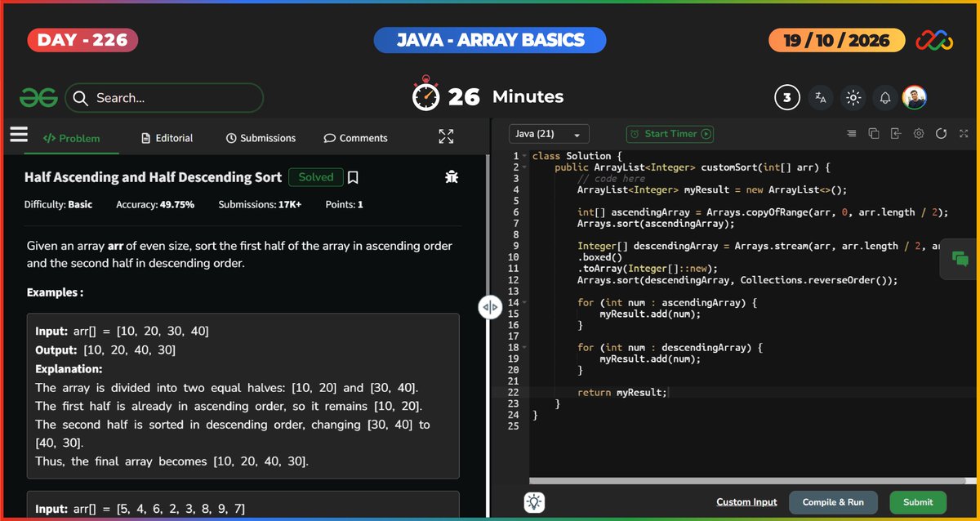Viewport: 980px width, 521px height.
Task: Click the second example Input line
Action: 140,509
